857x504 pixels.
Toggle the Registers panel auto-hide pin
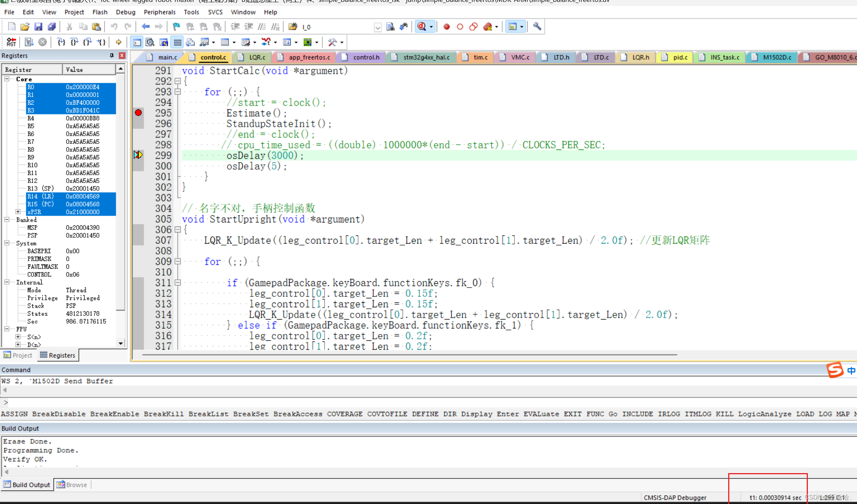pyautogui.click(x=112, y=55)
